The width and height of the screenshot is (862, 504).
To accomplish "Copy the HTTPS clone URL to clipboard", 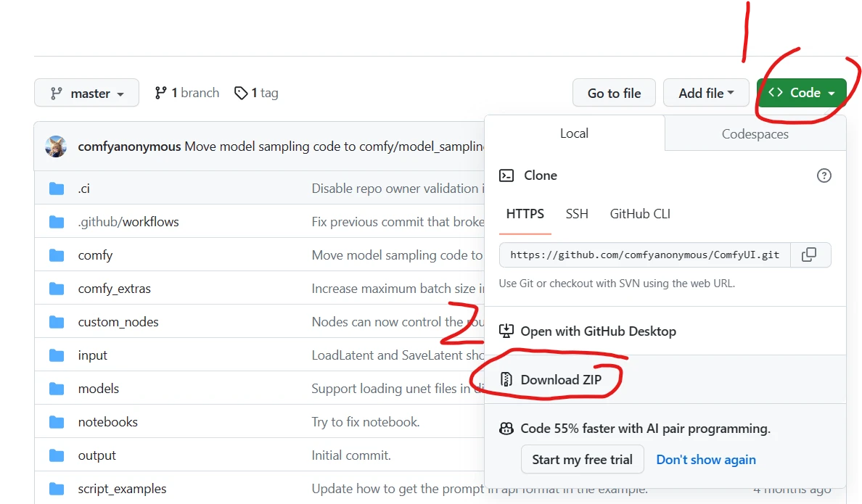I will 809,255.
